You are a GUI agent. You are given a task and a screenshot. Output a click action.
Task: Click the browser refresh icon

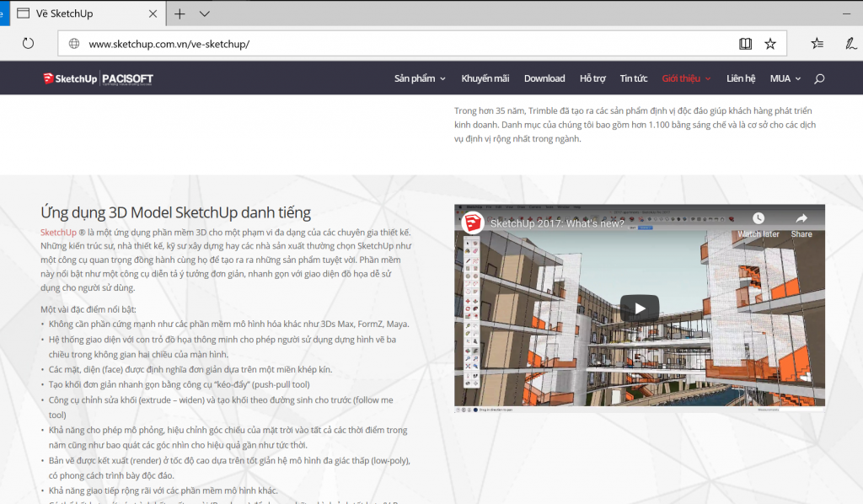tap(28, 44)
